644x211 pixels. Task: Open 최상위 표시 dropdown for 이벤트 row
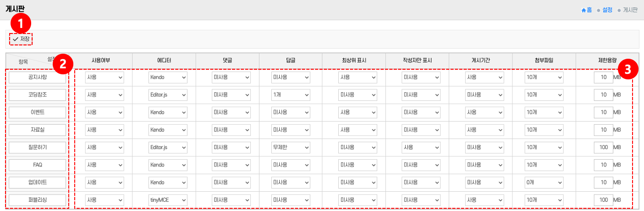pyautogui.click(x=358, y=112)
